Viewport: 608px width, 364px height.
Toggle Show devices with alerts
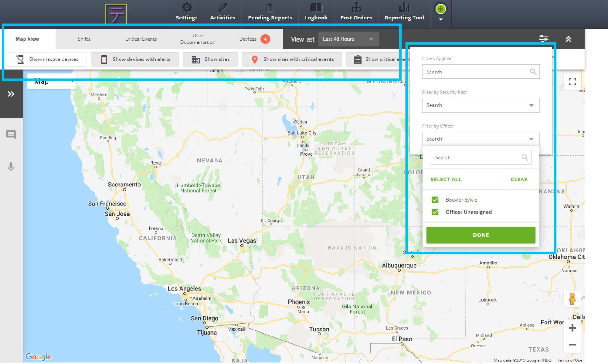(135, 59)
